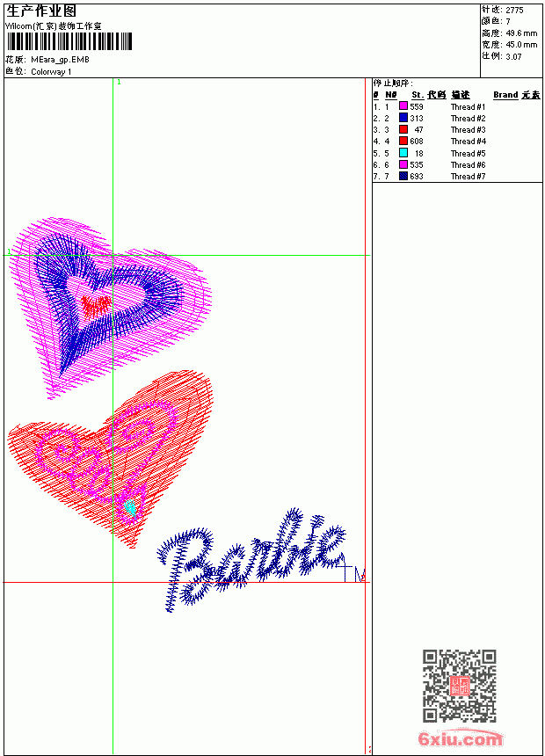Click the blue swatch for Thread #2
The width and height of the screenshot is (545, 756).
click(403, 118)
